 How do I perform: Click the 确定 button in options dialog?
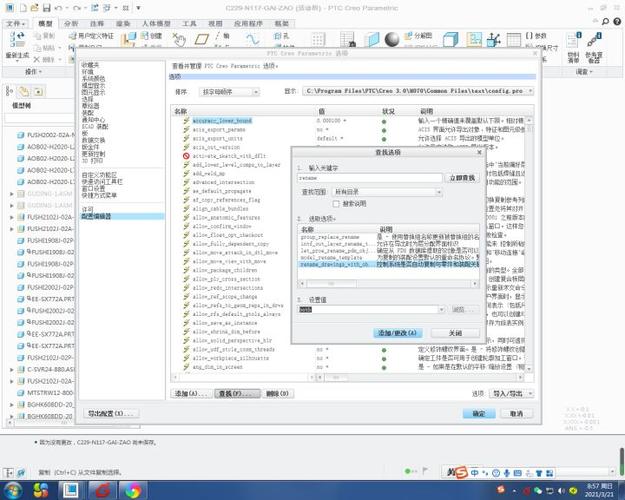click(x=479, y=413)
